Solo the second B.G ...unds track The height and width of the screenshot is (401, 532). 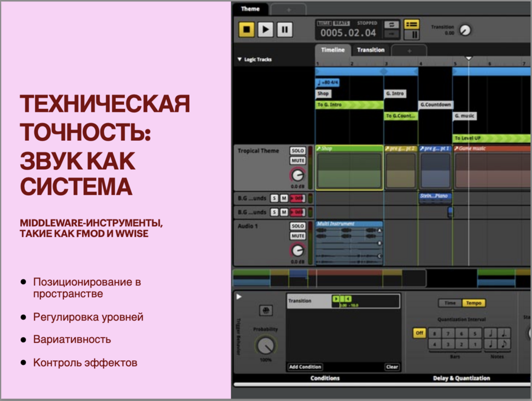(274, 212)
